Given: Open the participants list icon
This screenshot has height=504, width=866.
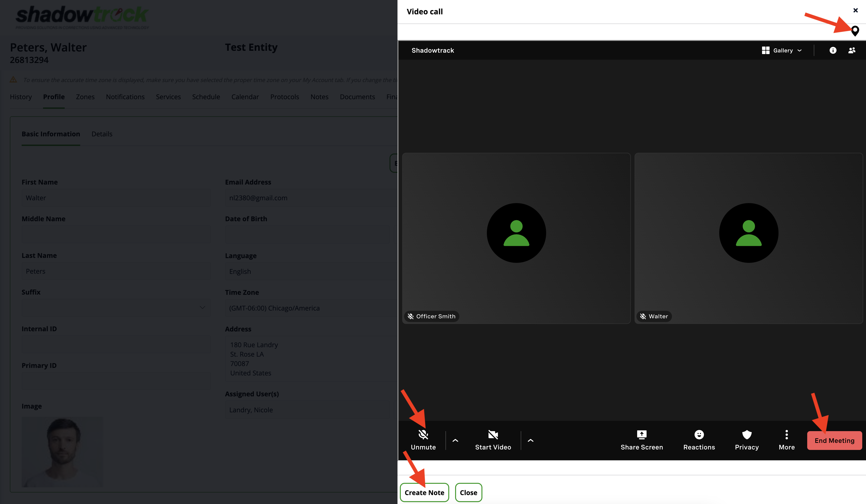Looking at the screenshot, I should pos(852,51).
